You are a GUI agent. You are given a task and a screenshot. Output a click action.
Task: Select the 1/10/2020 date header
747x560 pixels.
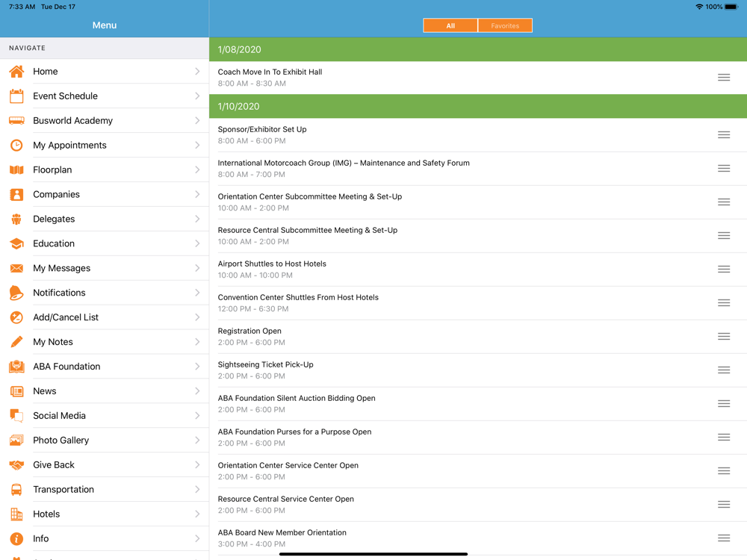click(478, 106)
